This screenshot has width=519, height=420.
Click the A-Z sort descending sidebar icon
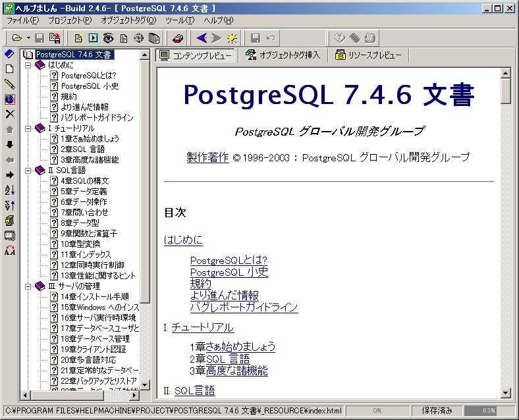coord(10,190)
